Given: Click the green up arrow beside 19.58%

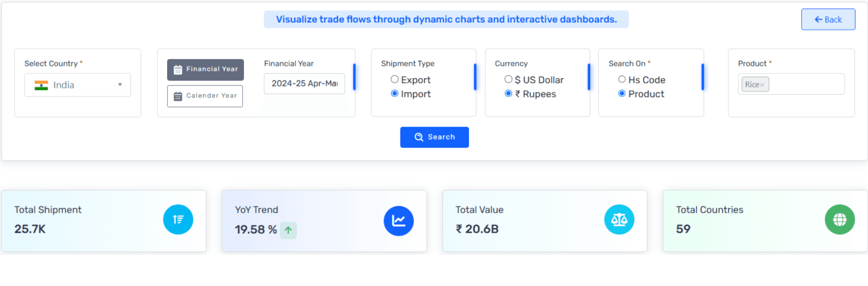Looking at the screenshot, I should (288, 230).
